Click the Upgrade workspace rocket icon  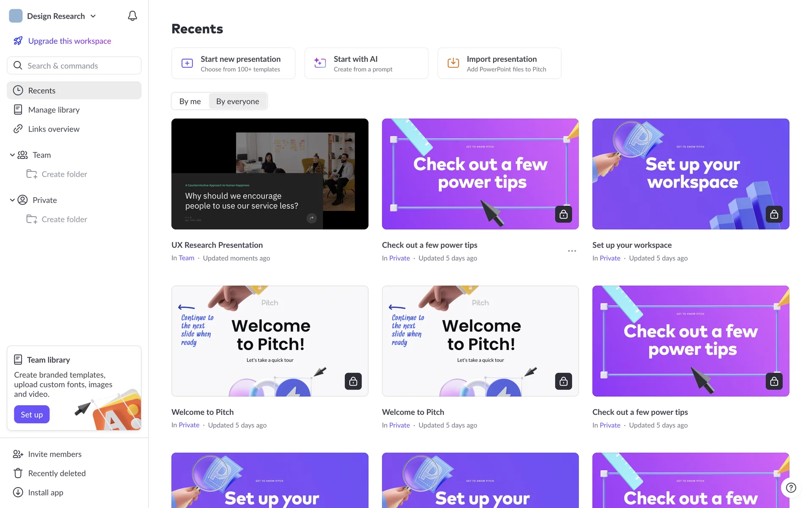pos(18,41)
